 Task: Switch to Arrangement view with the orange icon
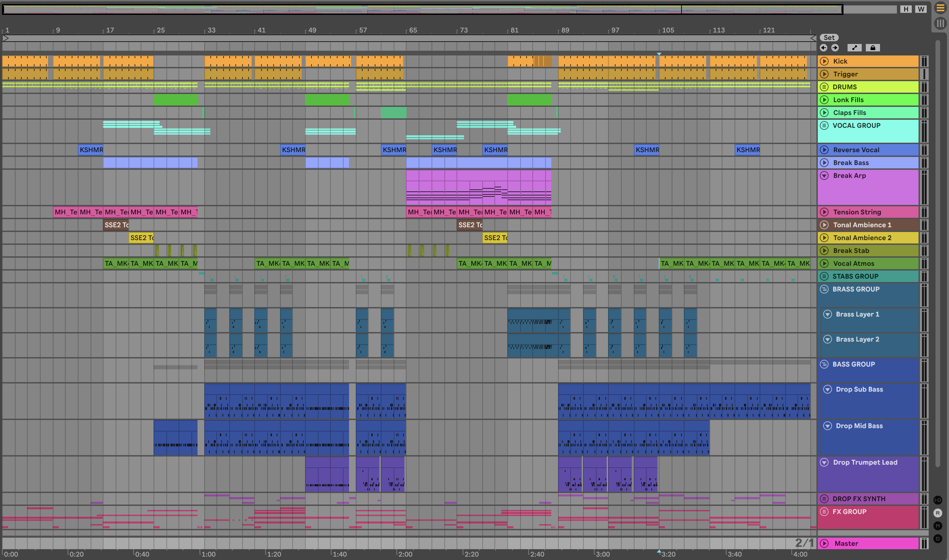[940, 8]
